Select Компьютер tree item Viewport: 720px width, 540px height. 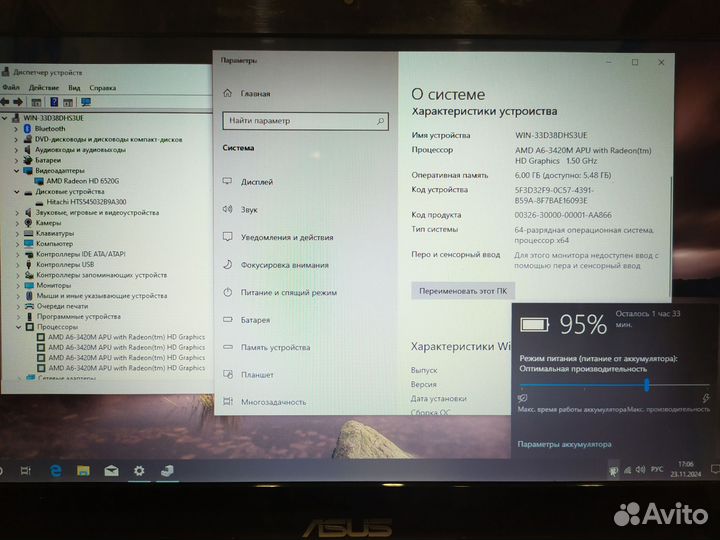[55, 244]
